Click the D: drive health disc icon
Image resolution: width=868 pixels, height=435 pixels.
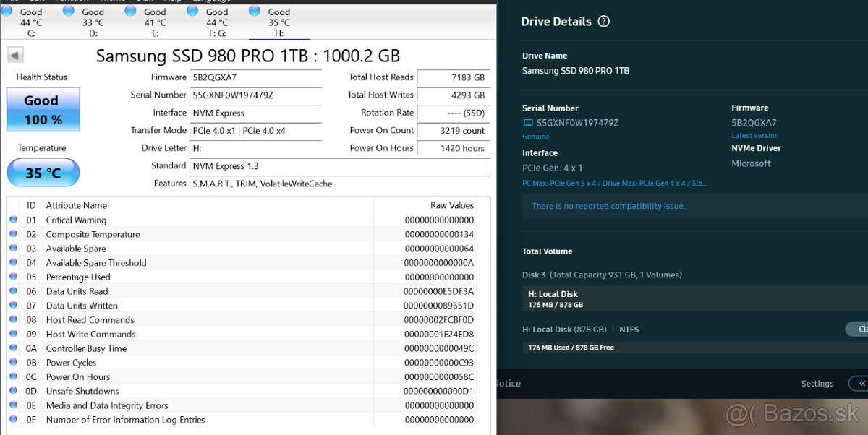coord(68,10)
